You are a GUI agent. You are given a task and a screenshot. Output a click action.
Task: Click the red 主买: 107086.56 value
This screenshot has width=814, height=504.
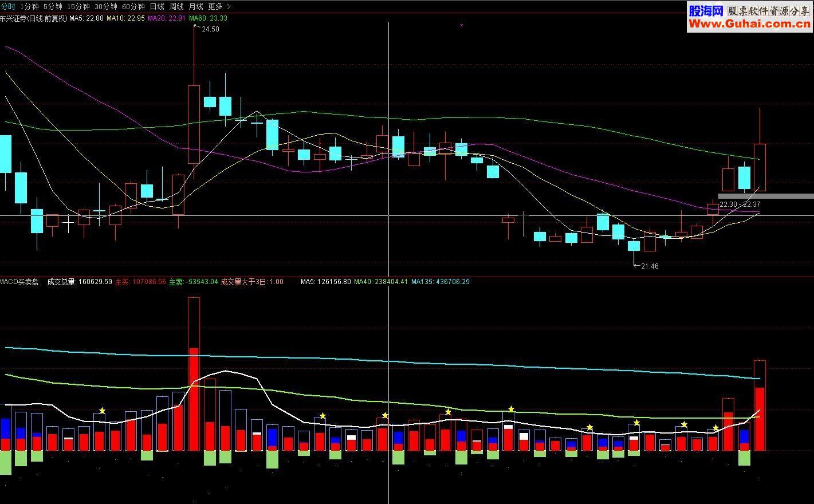pyautogui.click(x=140, y=282)
